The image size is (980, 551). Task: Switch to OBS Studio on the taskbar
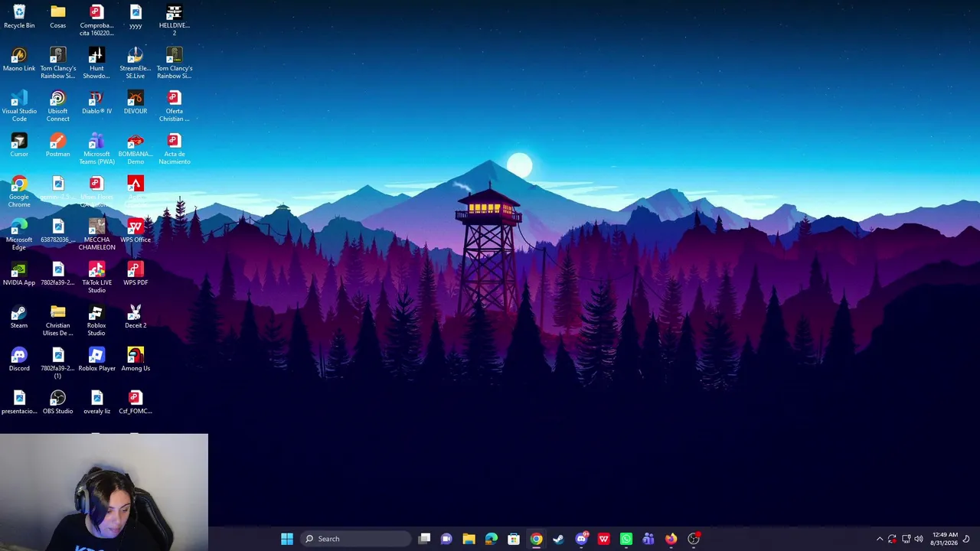click(694, 539)
